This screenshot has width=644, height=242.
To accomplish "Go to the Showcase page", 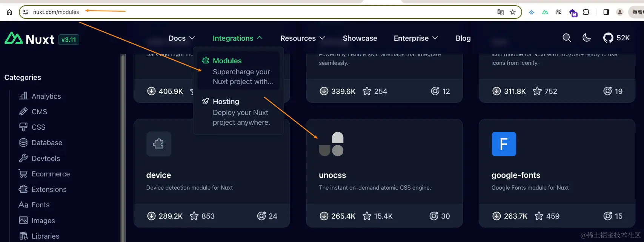I will tap(360, 38).
